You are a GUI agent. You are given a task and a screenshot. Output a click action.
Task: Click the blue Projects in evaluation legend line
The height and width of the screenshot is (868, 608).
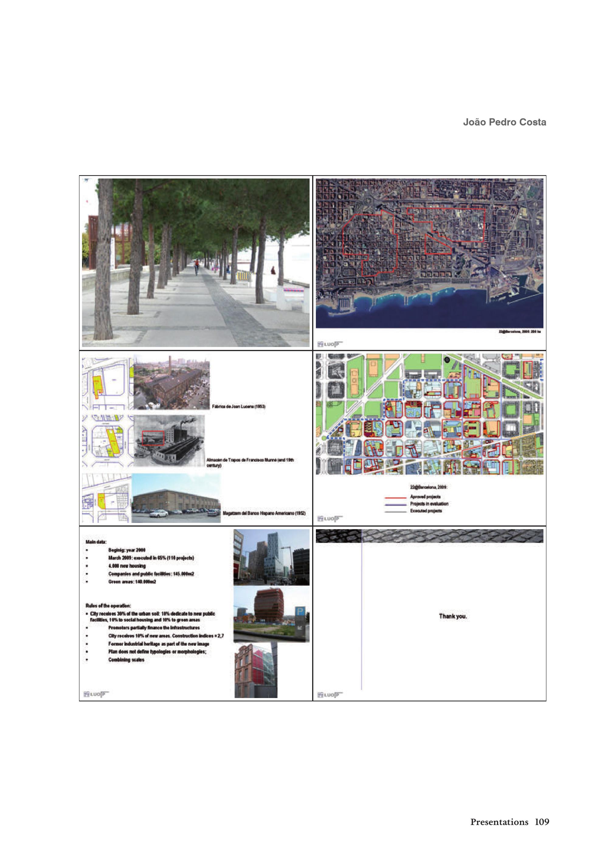(395, 505)
